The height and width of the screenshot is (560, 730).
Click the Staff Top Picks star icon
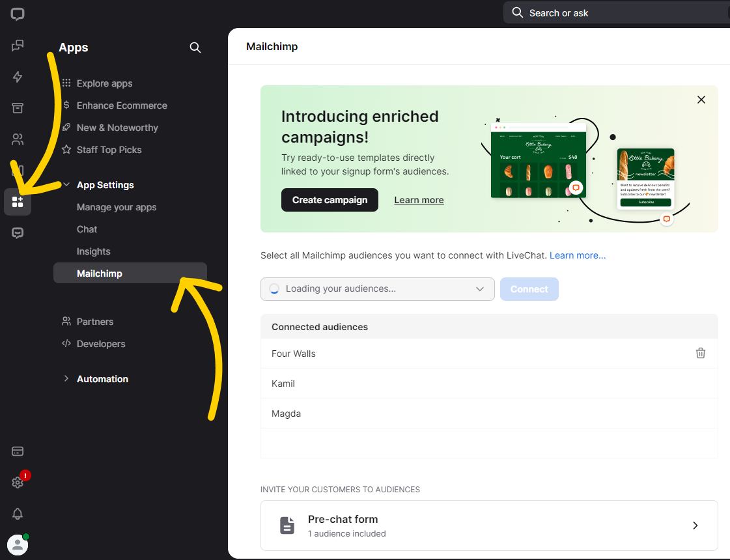coord(66,149)
